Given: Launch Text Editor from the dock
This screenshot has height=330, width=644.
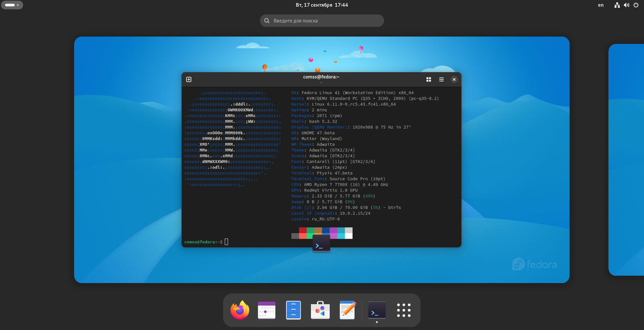Looking at the screenshot, I should [347, 310].
